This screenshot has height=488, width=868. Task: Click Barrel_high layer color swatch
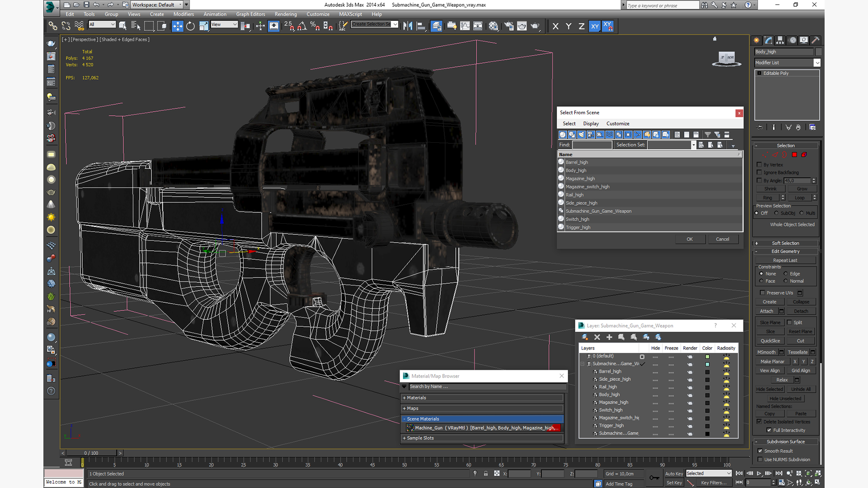point(708,372)
